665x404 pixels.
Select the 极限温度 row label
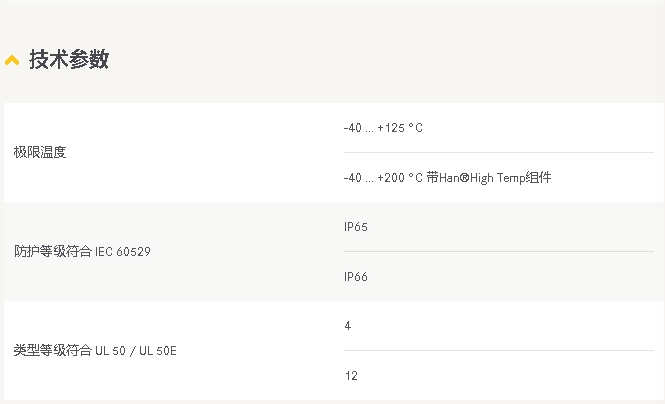pos(40,153)
